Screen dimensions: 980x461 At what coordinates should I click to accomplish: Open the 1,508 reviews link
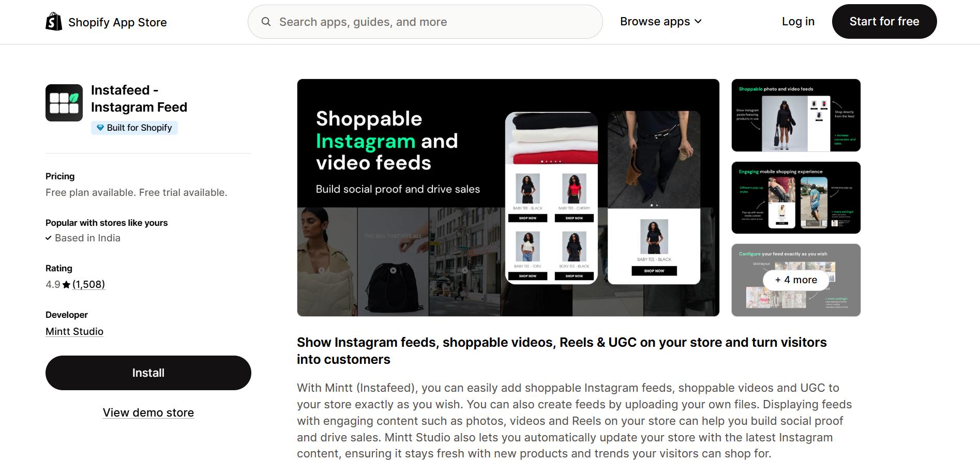(x=88, y=285)
